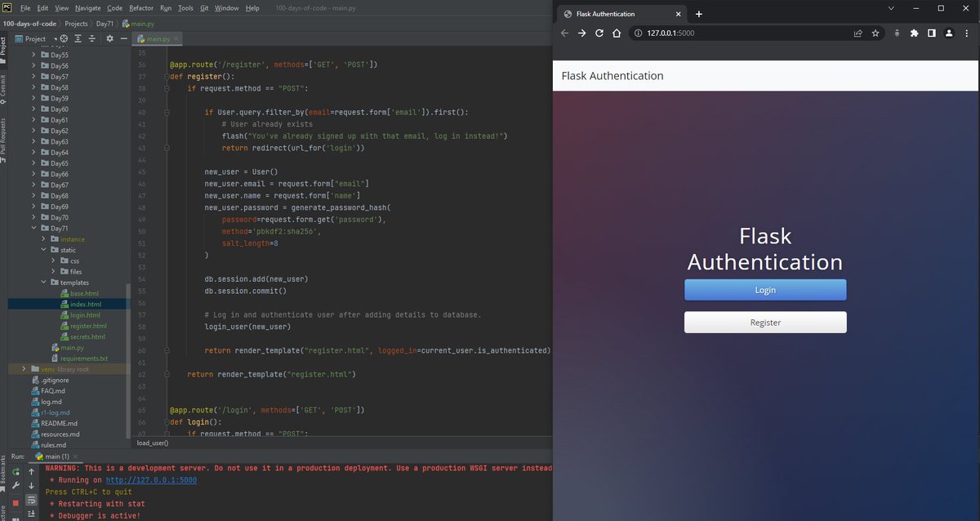Open the Refactor menu
980x521 pixels.
[141, 7]
